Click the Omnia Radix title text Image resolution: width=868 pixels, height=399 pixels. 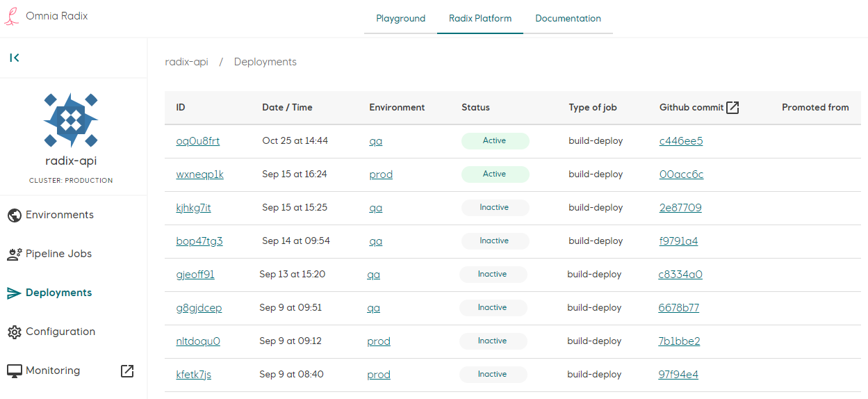[x=57, y=16]
